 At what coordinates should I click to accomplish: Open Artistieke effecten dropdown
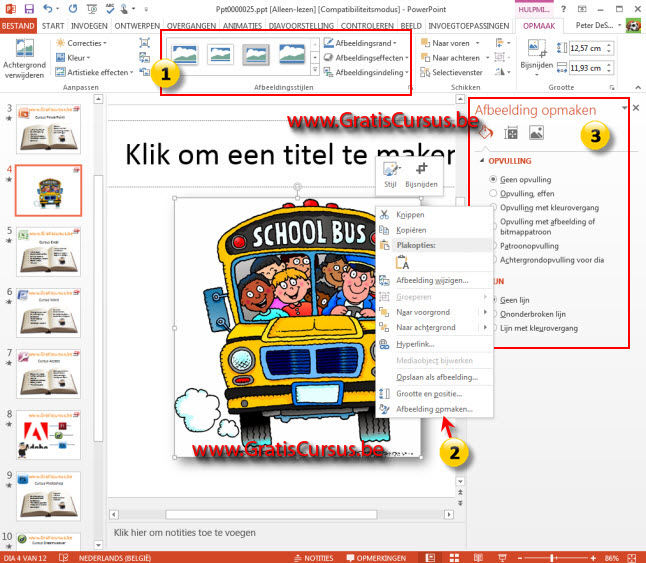click(x=95, y=72)
